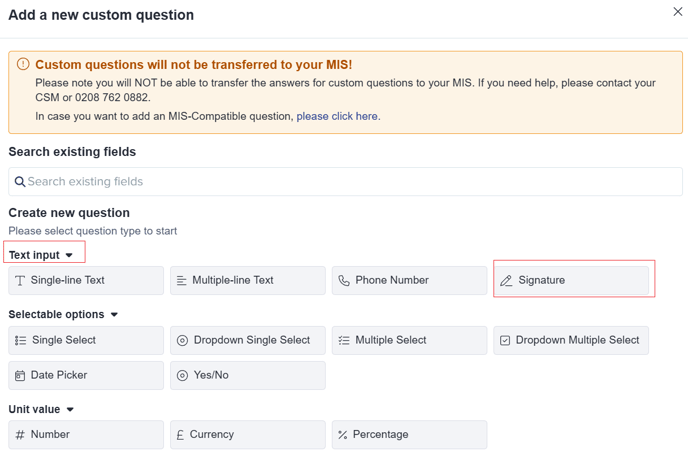Image resolution: width=688 pixels, height=456 pixels.
Task: Choose the Single Select list icon
Action: (21, 341)
